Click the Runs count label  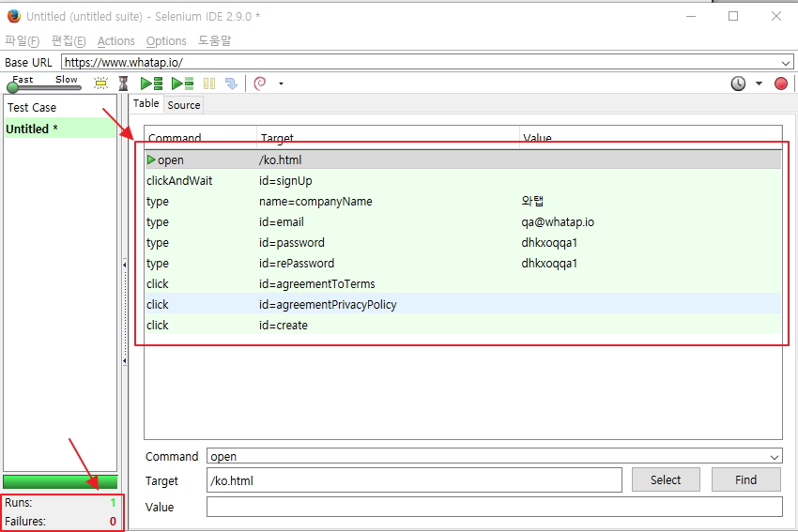tap(19, 503)
